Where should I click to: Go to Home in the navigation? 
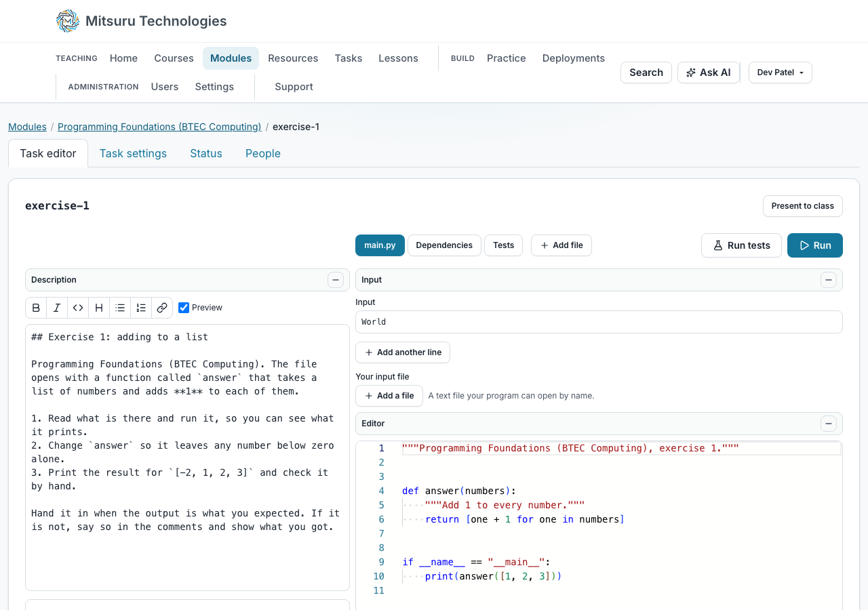pyautogui.click(x=124, y=58)
